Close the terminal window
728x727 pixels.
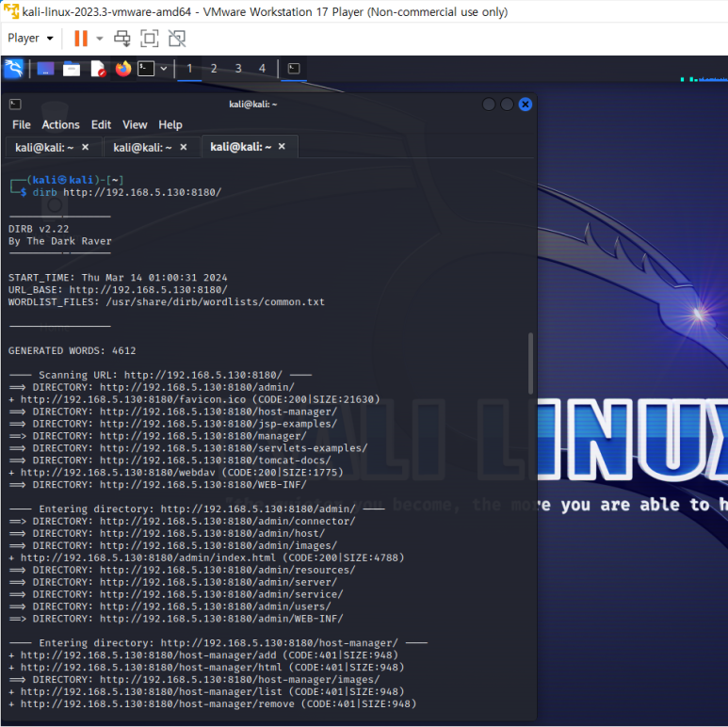(x=526, y=105)
